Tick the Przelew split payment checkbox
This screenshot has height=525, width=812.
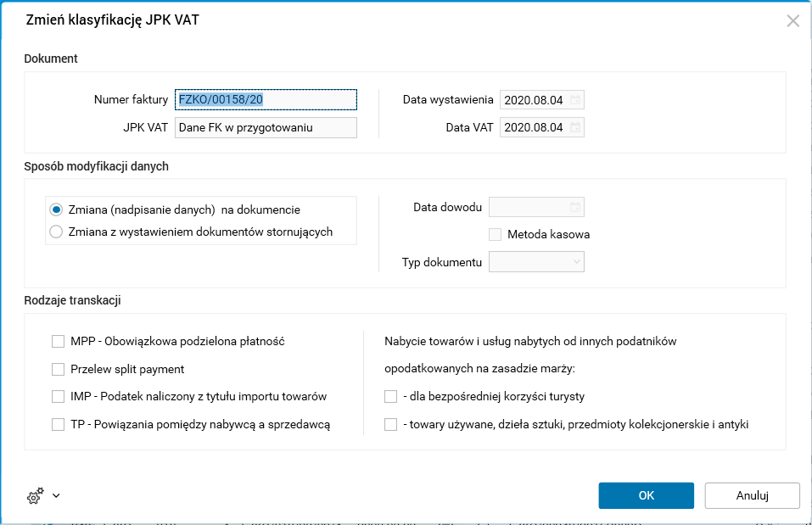59,369
